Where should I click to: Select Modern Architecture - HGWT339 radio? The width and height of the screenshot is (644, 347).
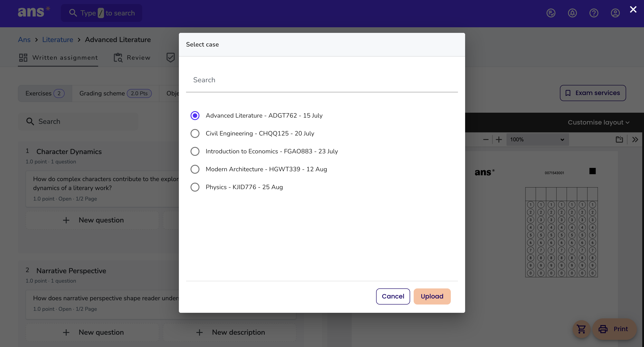coord(195,169)
